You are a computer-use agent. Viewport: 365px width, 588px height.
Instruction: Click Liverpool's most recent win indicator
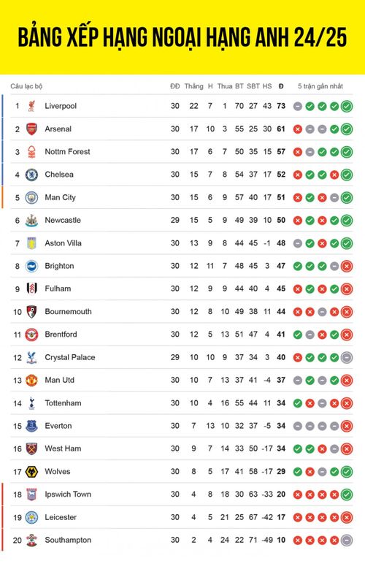point(347,106)
